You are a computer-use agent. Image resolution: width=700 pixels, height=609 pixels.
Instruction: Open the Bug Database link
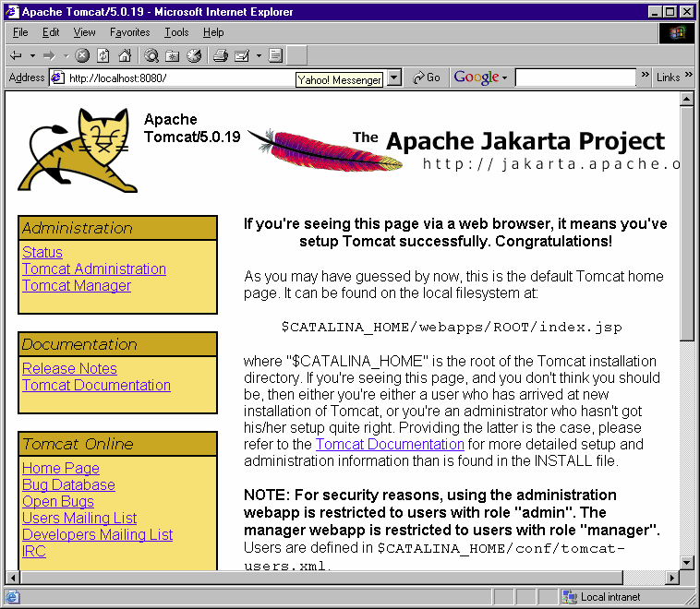tap(68, 484)
